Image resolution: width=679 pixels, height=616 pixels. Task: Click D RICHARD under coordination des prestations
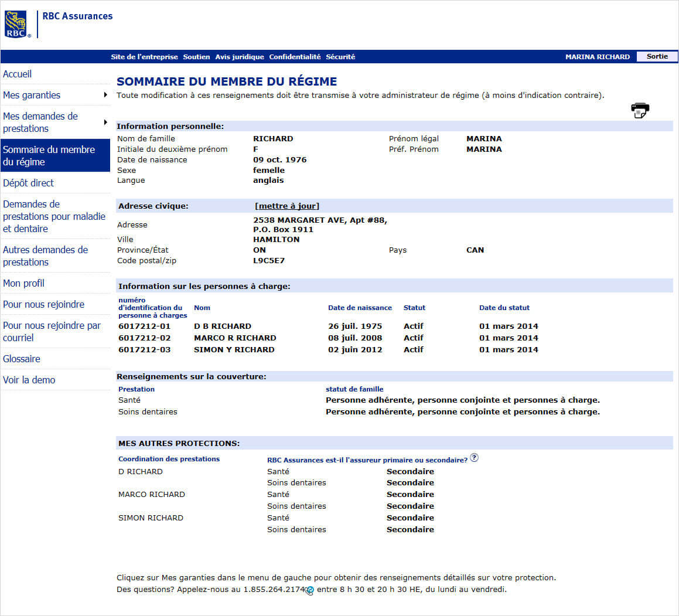[140, 471]
